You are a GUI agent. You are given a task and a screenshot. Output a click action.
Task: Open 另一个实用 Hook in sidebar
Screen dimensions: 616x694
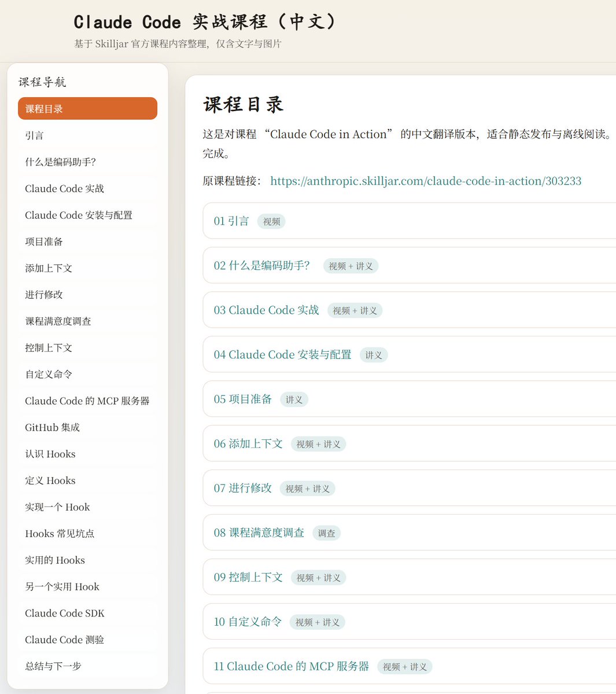[x=87, y=586]
